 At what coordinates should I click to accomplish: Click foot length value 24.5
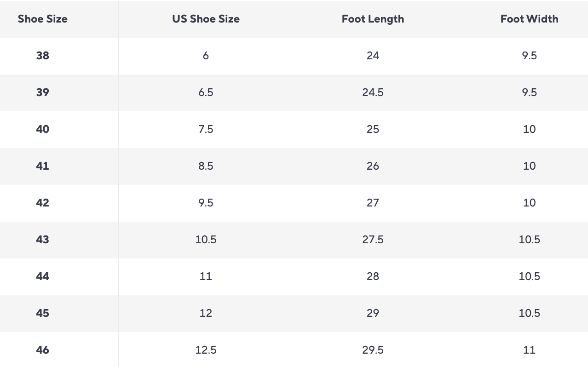373,92
